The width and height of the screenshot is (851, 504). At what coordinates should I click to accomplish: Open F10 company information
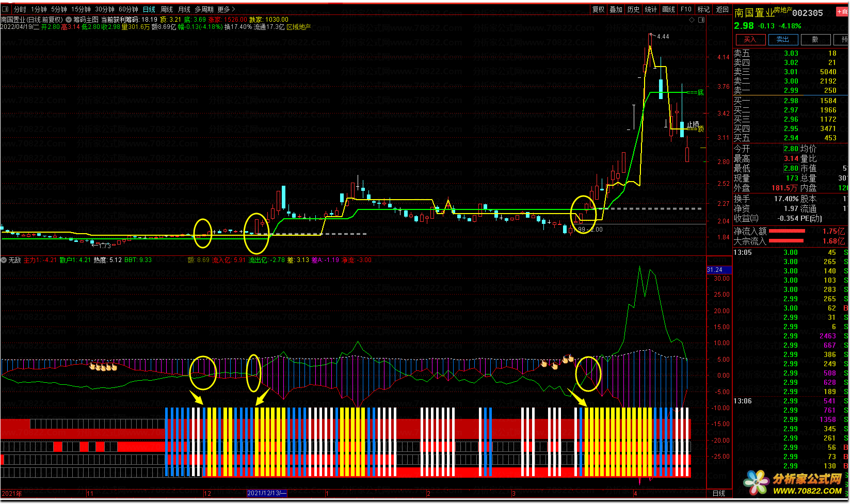click(686, 9)
